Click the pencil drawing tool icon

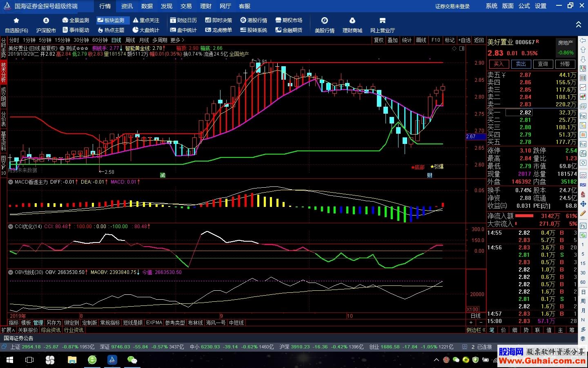pos(583,213)
